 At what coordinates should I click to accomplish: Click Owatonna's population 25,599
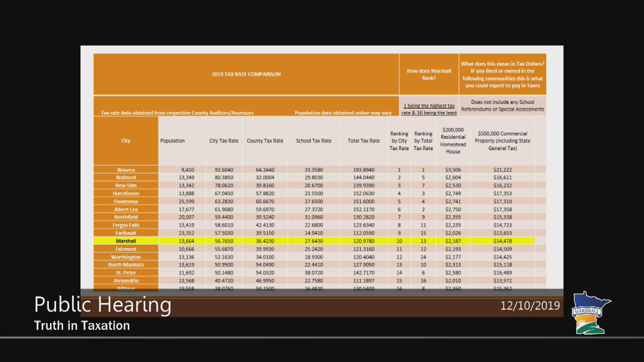(186, 201)
